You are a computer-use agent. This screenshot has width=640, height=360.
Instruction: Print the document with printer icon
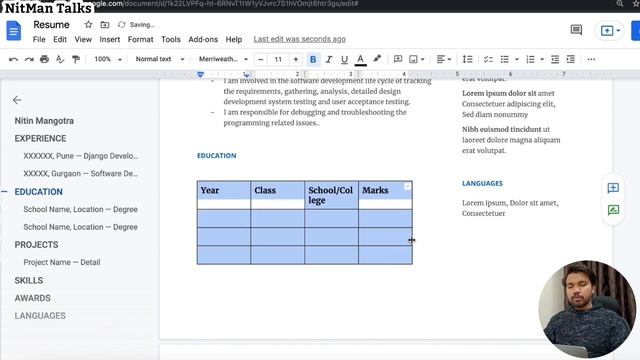coord(44,60)
